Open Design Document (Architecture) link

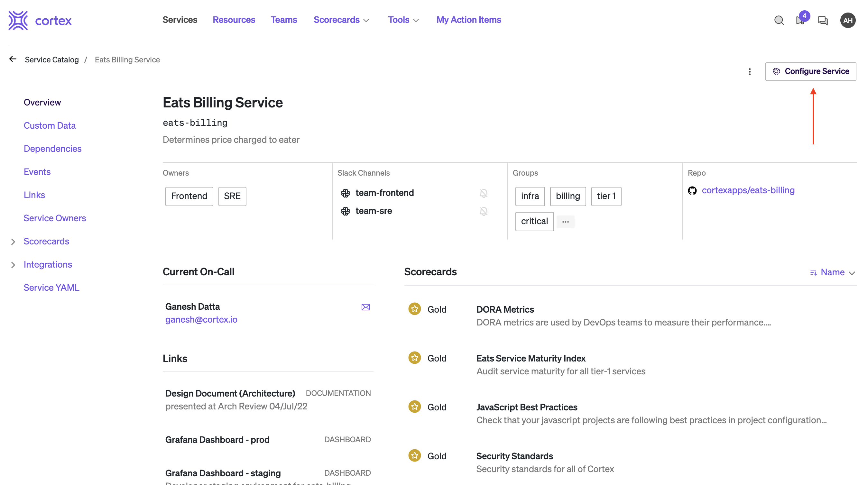click(230, 393)
